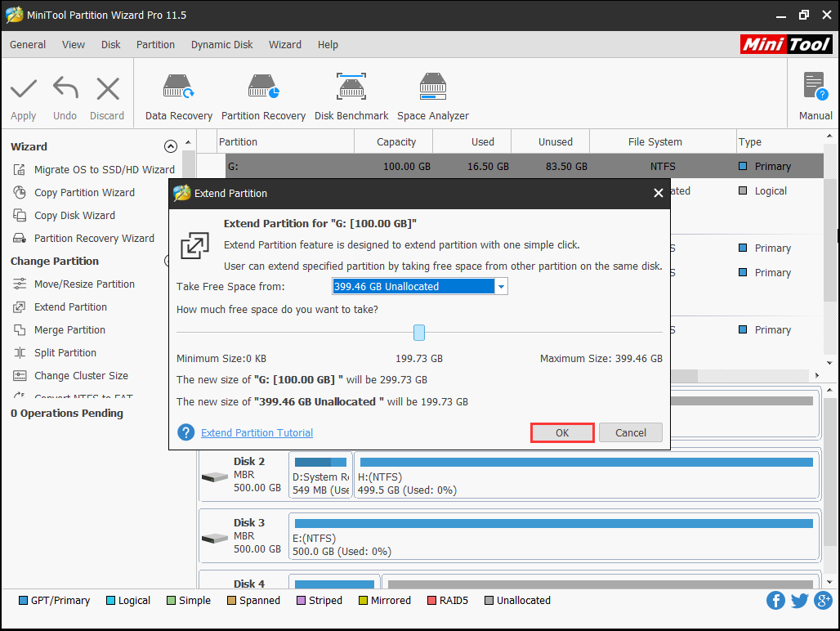Screen dimensions: 840x631
Task: Click horizontal scroll right arrow
Action: 817,375
